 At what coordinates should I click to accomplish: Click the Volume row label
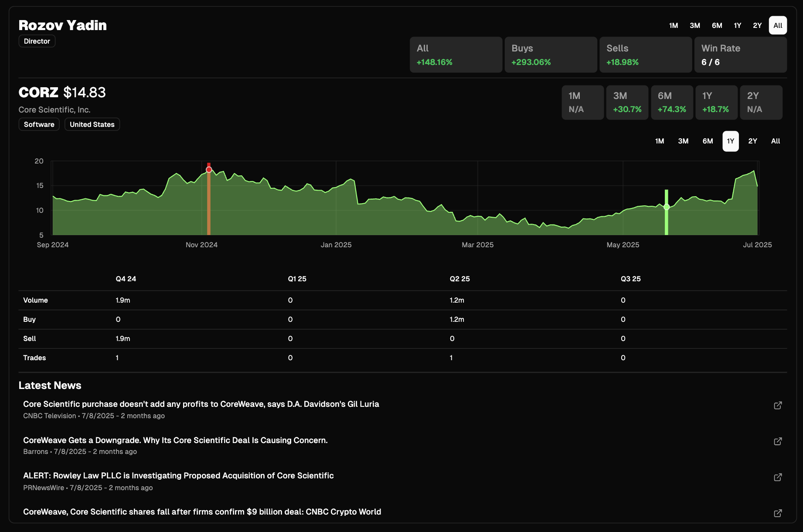[x=35, y=300]
